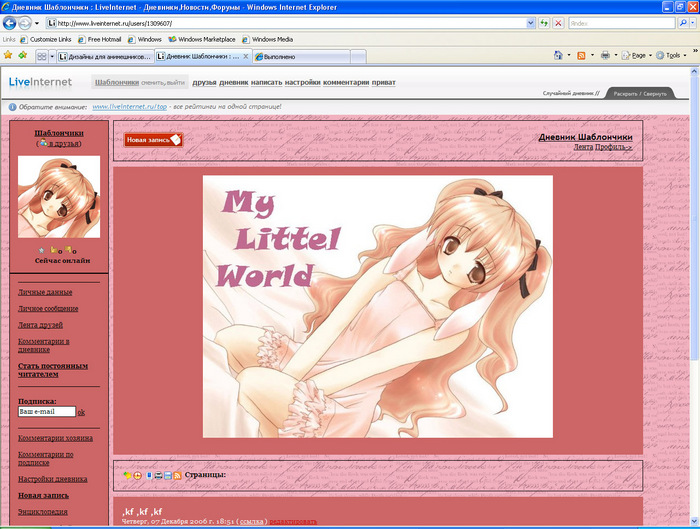The height and width of the screenshot is (529, 700).
Task: Click the Yandex search box
Action: [621, 23]
